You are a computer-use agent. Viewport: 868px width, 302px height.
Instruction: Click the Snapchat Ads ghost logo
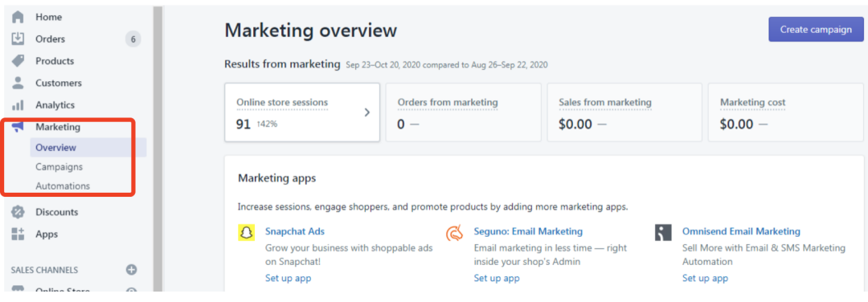247,233
